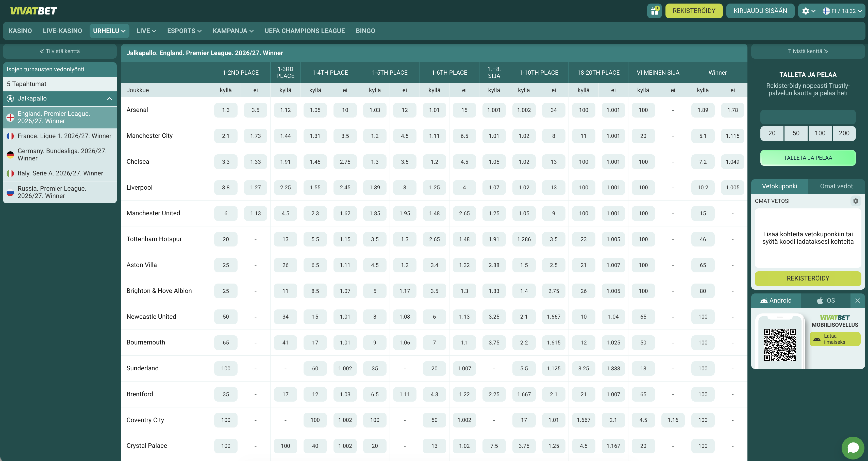Choose the 50 deposit amount
The height and width of the screenshot is (461, 868).
[x=796, y=133]
